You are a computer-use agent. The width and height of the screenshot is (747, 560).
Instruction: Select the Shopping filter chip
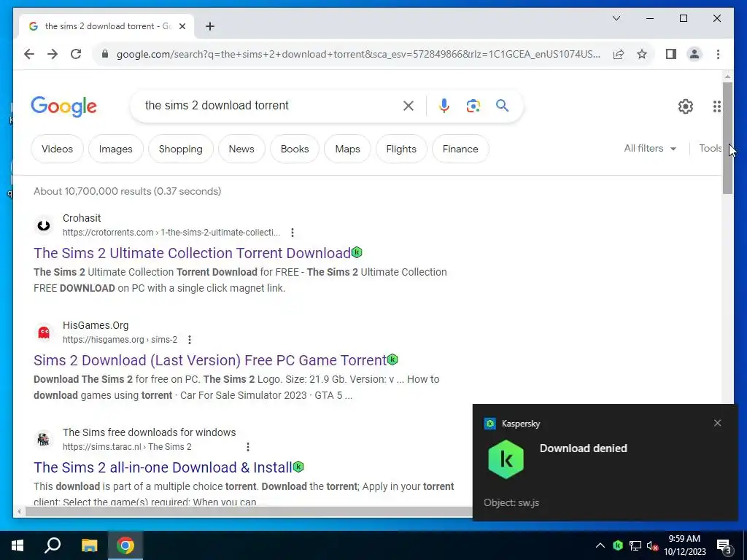tap(181, 149)
